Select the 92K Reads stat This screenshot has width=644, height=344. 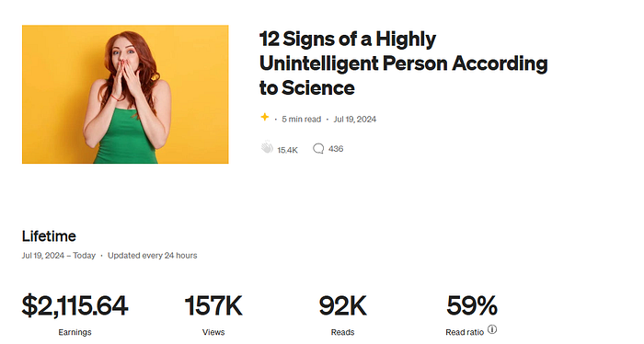click(342, 305)
